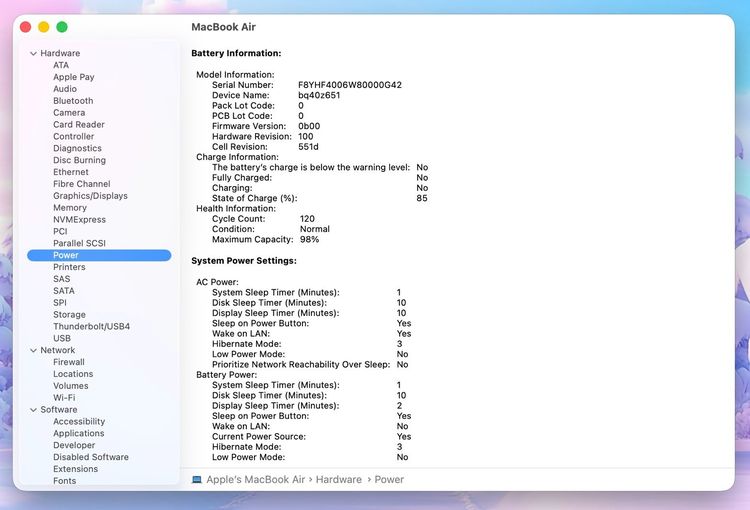Viewport: 750px width, 510px height.
Task: Show Bluetooth hardware information
Action: click(x=73, y=101)
